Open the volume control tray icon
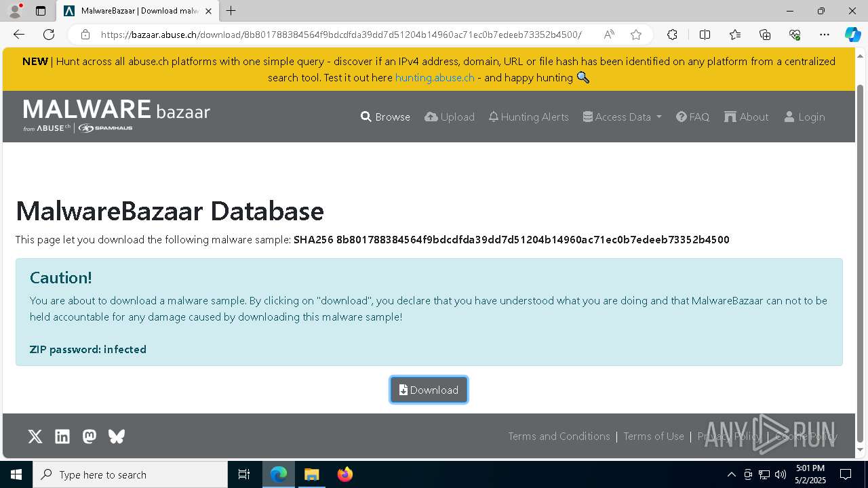 [x=781, y=474]
